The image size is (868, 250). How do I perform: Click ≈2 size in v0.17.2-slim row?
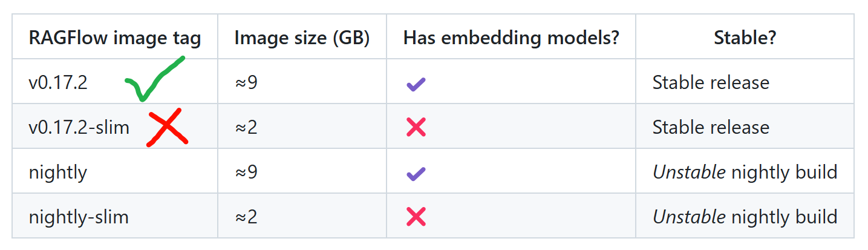[246, 127]
